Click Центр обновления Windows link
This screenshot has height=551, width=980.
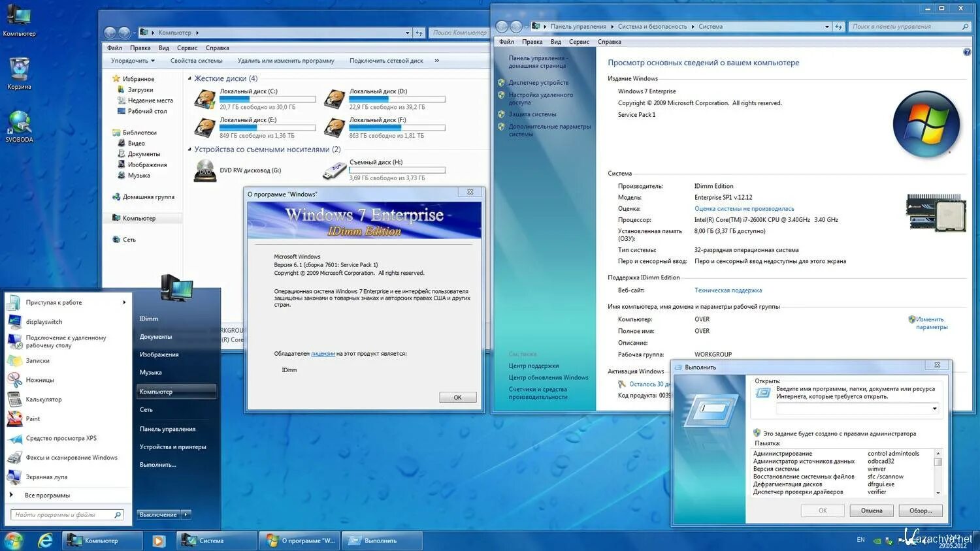click(x=548, y=377)
